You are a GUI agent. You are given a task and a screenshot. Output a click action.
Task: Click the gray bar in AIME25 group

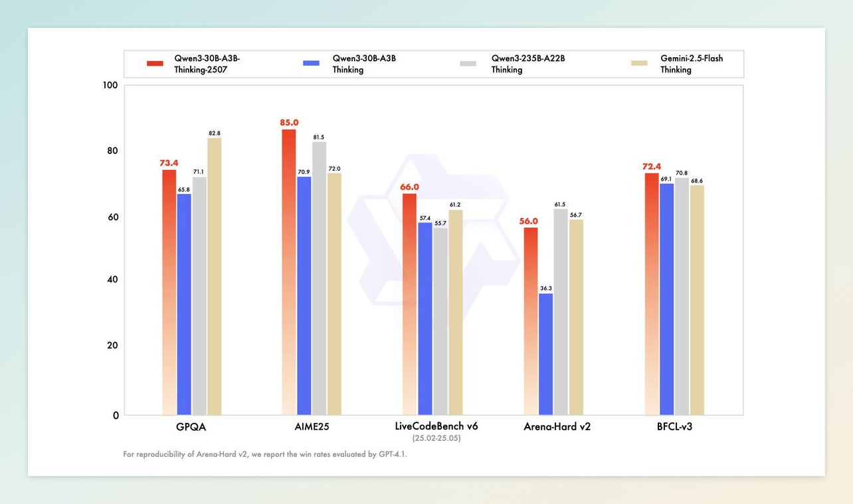pyautogui.click(x=319, y=278)
